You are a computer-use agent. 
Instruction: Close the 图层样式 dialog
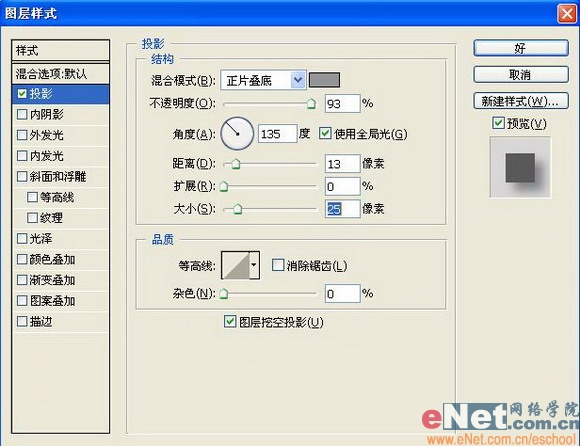point(567,14)
